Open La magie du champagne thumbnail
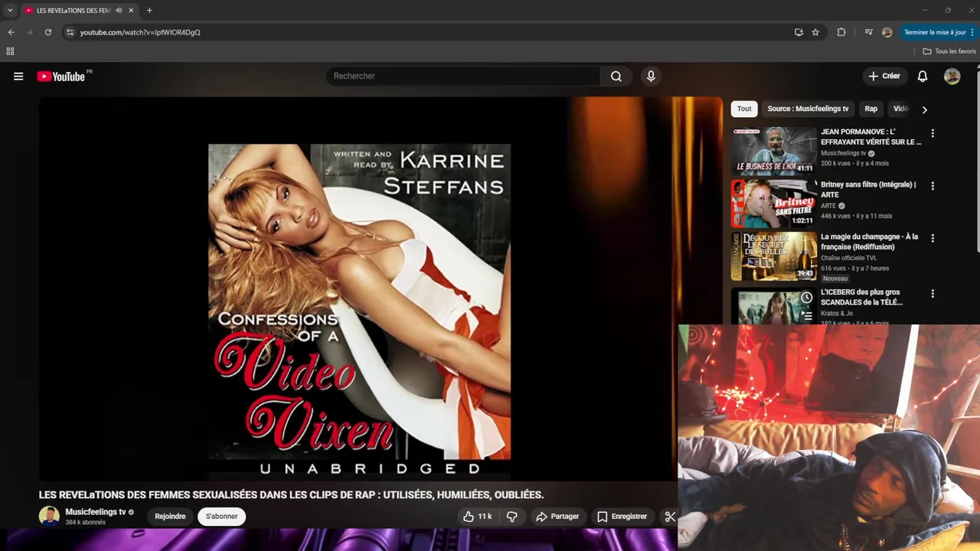The image size is (980, 551). click(x=774, y=256)
